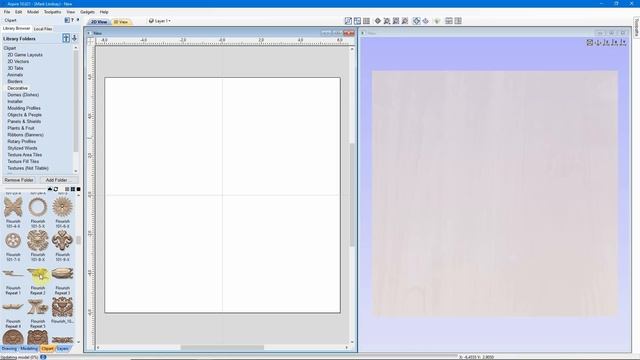
Task: Click the large thumbnail size icon
Action: click(x=78, y=189)
